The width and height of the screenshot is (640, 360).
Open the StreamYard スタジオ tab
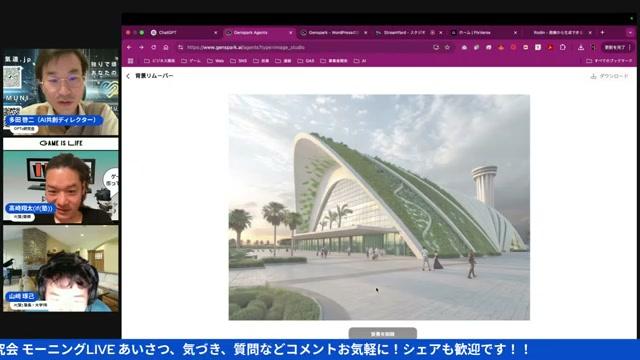409,33
